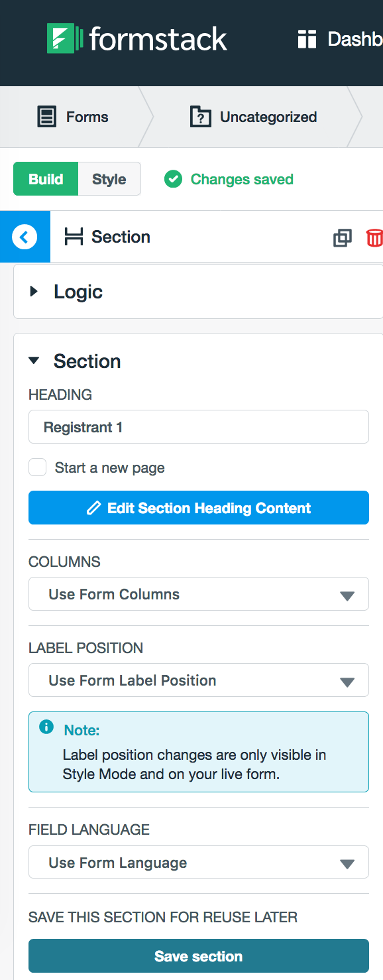Switch to the Build tab
This screenshot has width=383, height=980.
46,179
